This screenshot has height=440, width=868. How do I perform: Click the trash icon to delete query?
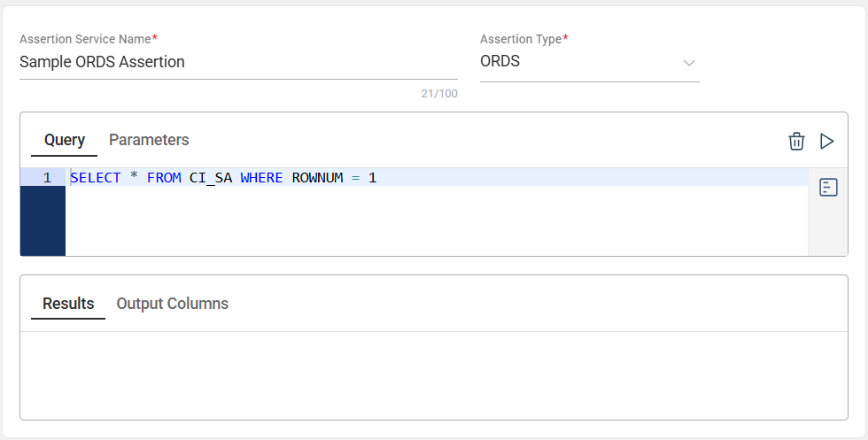coord(796,141)
